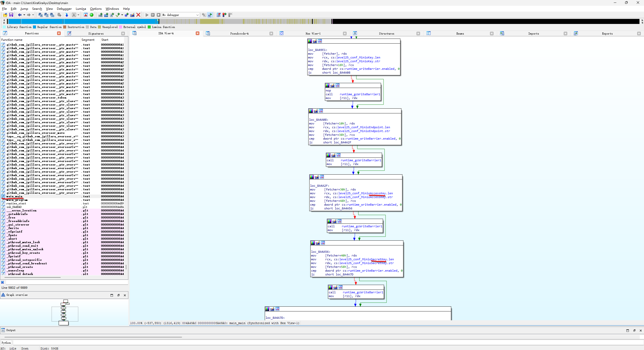Screen dimensions: 644x350
Task: Open the File menu
Action: [x=4, y=9]
